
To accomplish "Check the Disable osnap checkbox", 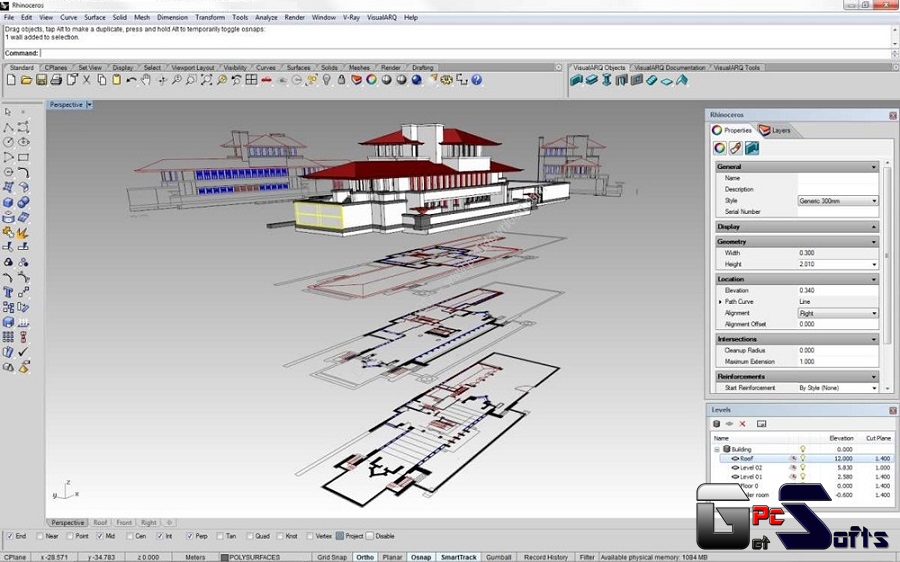I will coord(370,536).
